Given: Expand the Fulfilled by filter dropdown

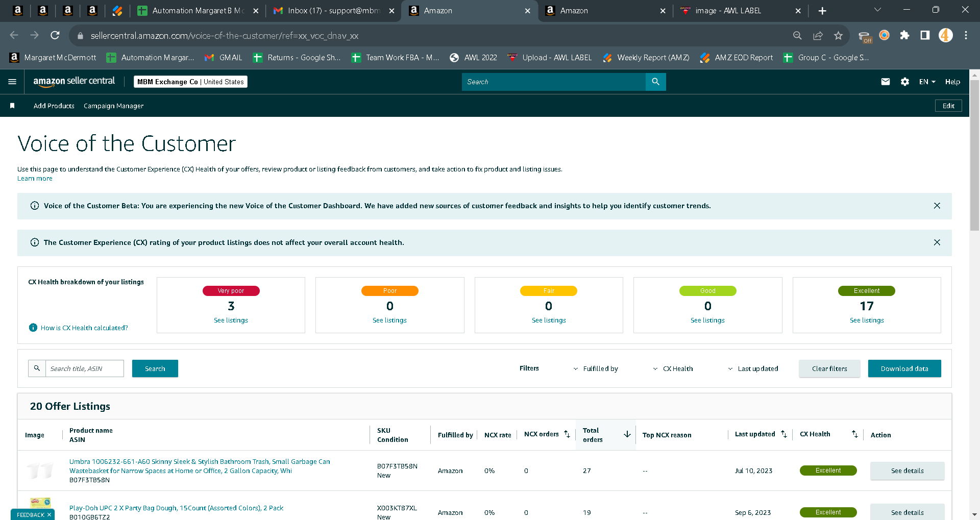Looking at the screenshot, I should click(596, 368).
